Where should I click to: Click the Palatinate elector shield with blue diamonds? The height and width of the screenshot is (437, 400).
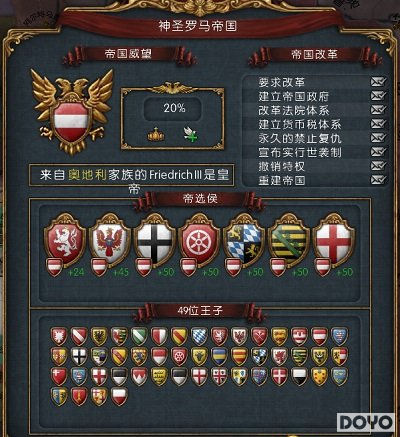[x=244, y=240]
